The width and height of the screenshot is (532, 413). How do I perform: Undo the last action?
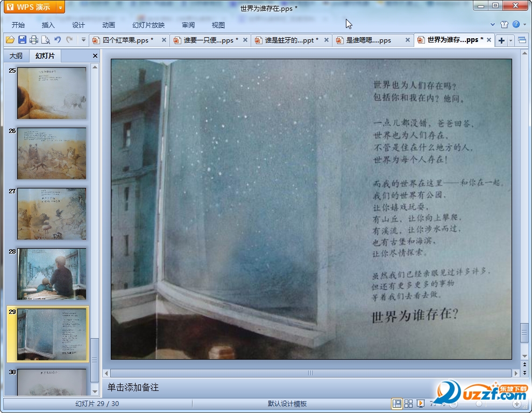(x=58, y=40)
